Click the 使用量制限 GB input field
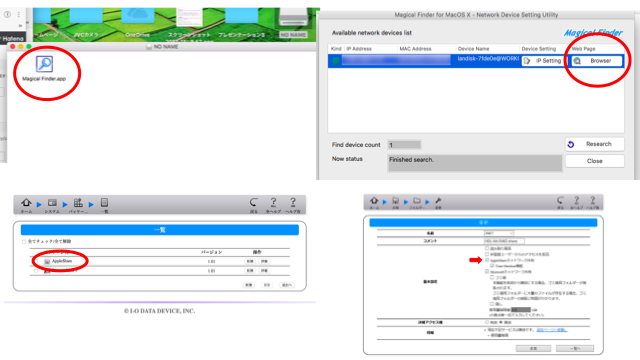Image resolution: width=640 pixels, height=360 pixels. click(x=521, y=310)
